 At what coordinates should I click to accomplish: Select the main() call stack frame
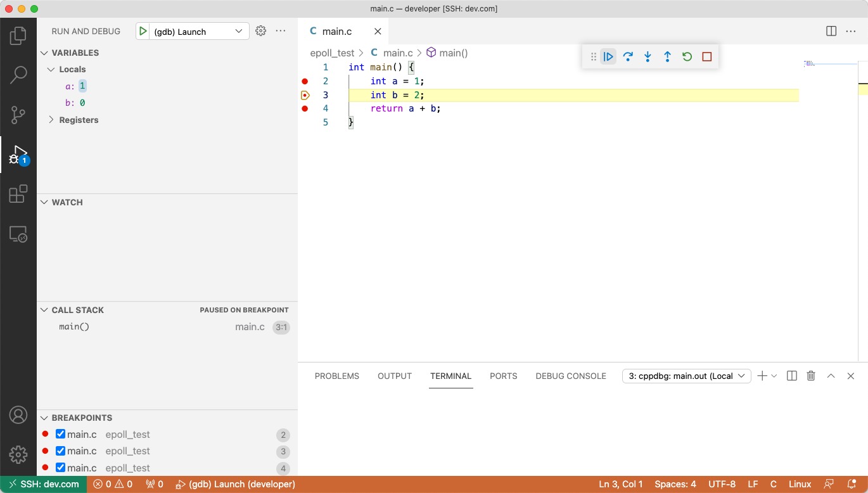(74, 327)
